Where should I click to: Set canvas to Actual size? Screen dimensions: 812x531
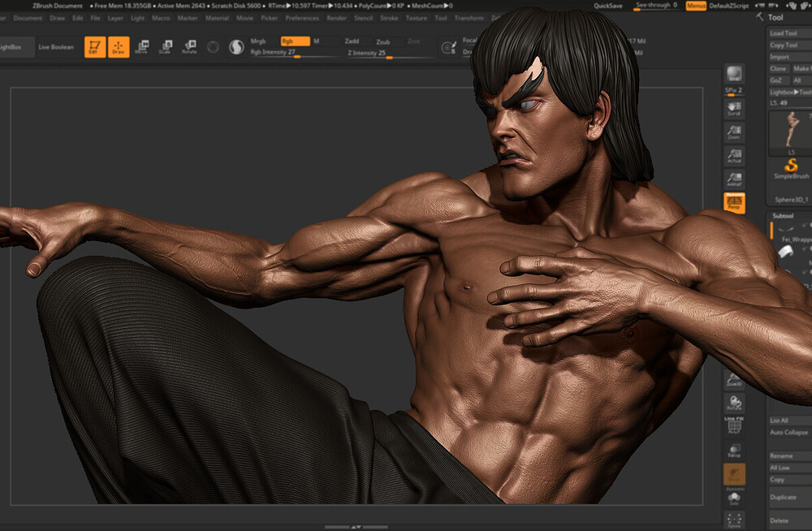click(x=734, y=156)
